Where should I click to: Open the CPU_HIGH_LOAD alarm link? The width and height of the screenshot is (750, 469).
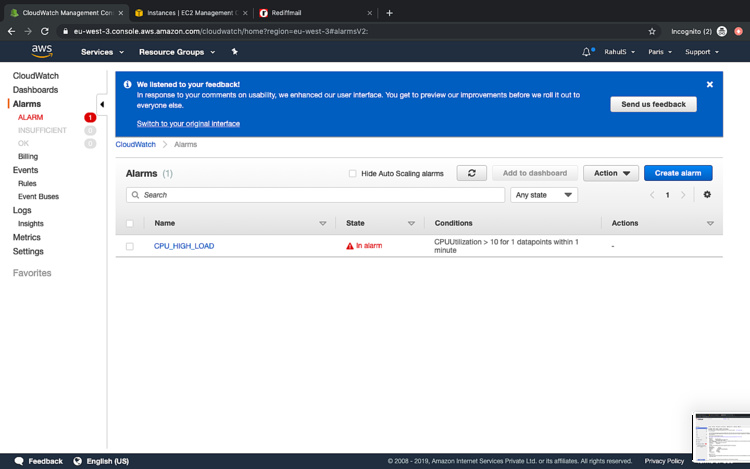point(184,246)
